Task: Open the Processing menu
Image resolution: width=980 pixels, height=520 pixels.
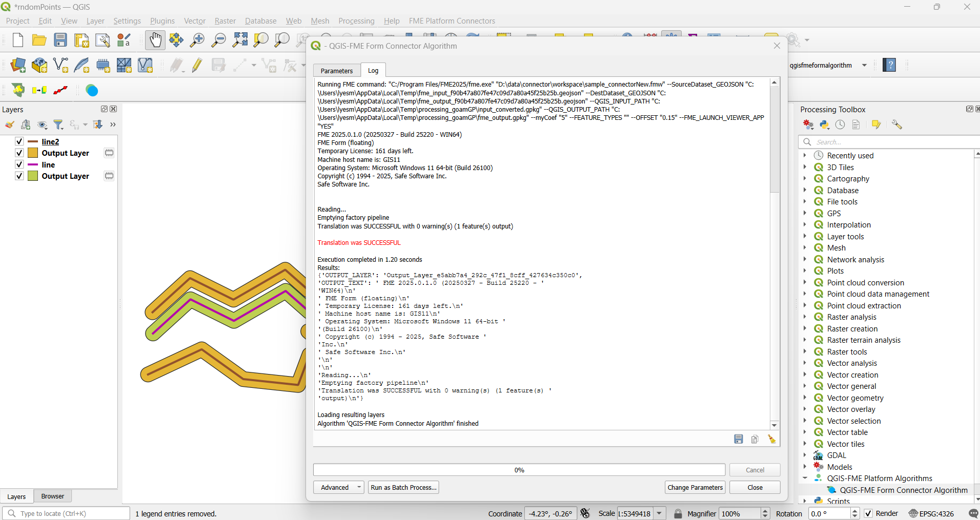Action: point(356,21)
